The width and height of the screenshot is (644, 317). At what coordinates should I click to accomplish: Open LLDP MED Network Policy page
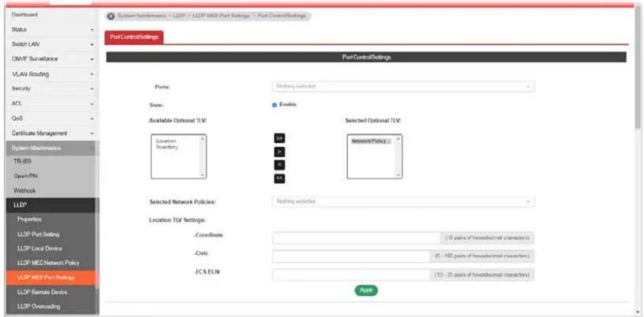(48, 263)
